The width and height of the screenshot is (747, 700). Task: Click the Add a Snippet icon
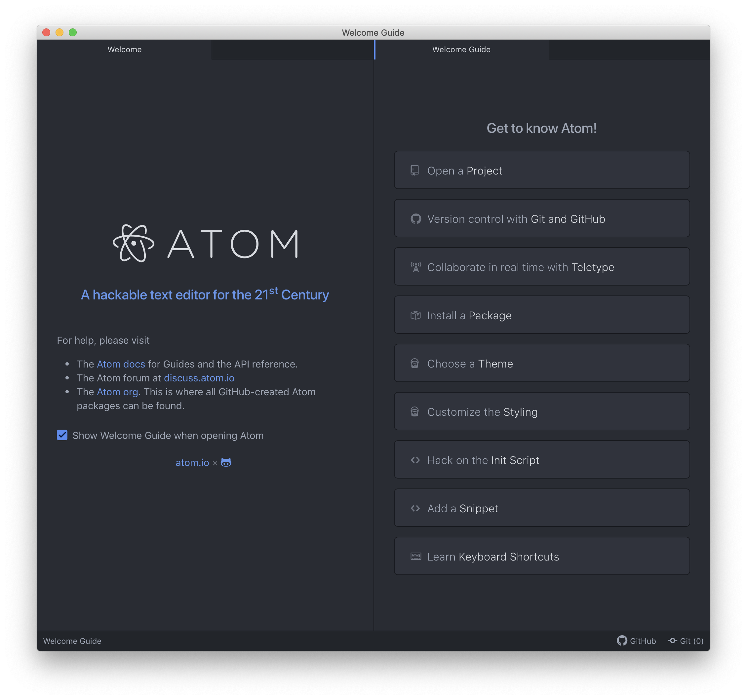click(x=415, y=508)
